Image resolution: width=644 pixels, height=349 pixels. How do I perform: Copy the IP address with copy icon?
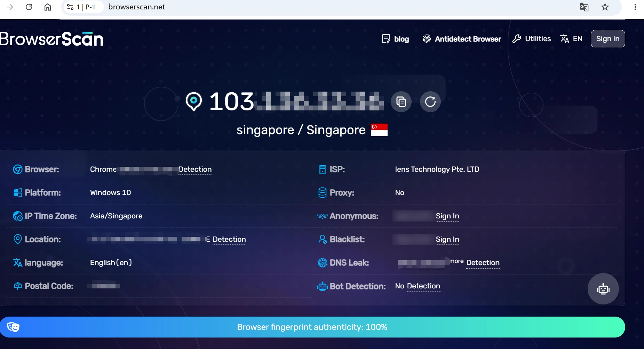(401, 102)
